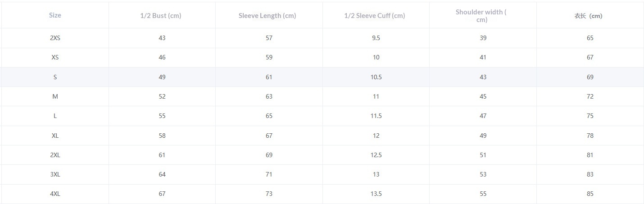Image resolution: width=644 pixels, height=204 pixels.
Task: Click the Sleeve Cuff value 11.5 for L
Action: (376, 116)
